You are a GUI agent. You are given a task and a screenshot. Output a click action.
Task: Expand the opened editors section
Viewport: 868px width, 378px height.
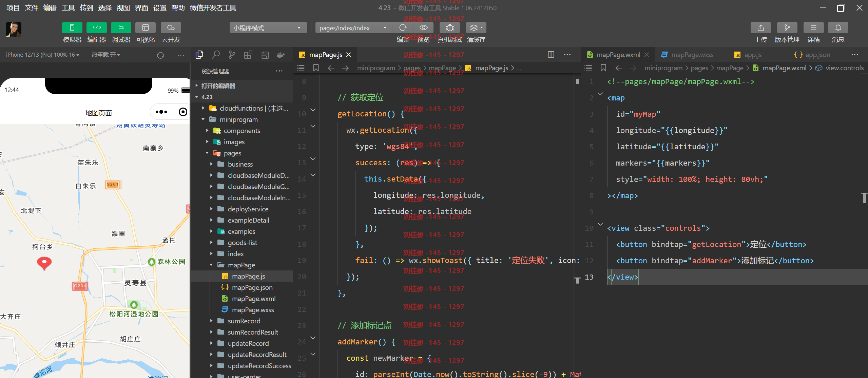pos(242,86)
